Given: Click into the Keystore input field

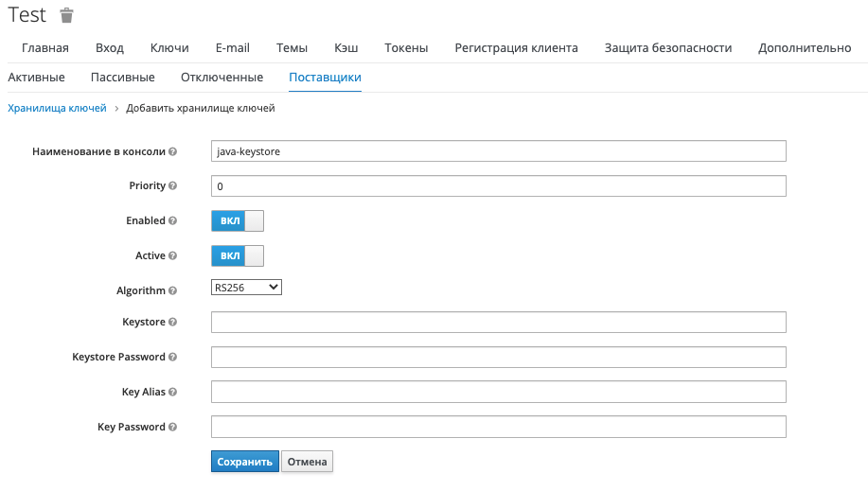Looking at the screenshot, I should coord(498,323).
